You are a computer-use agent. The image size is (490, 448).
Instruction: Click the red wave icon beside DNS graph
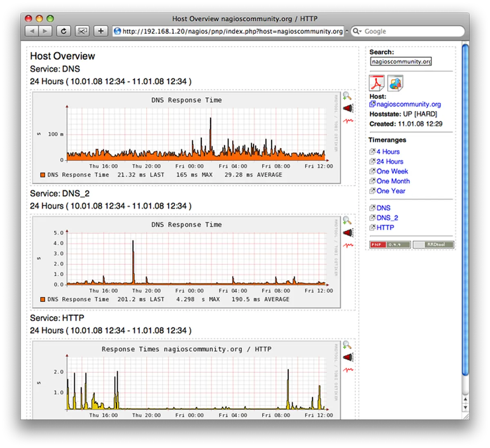coord(348,121)
